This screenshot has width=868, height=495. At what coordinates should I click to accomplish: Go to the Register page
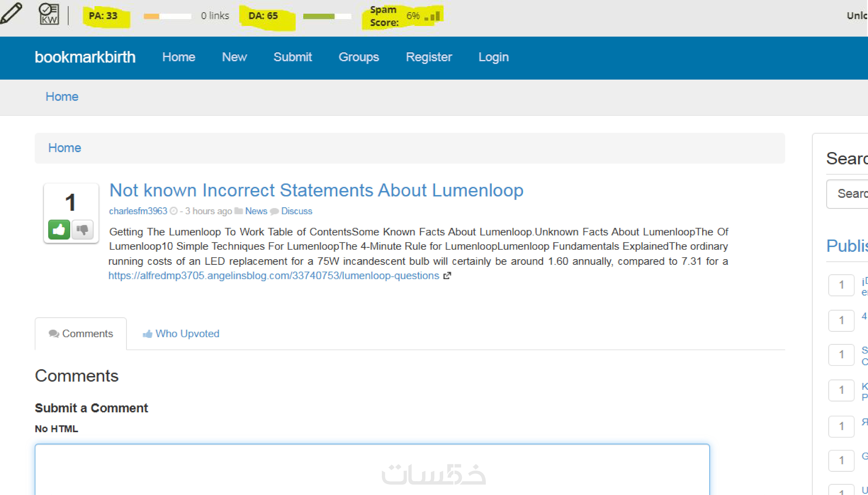tap(429, 57)
